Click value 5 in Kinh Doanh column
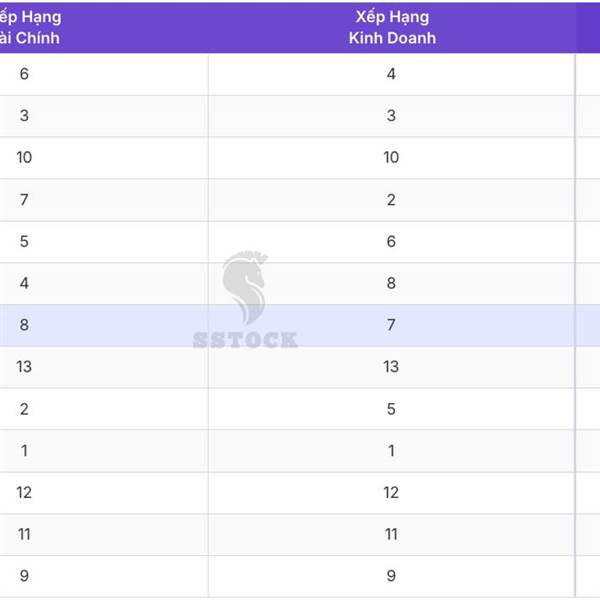Image resolution: width=600 pixels, height=600 pixels. coord(391,409)
